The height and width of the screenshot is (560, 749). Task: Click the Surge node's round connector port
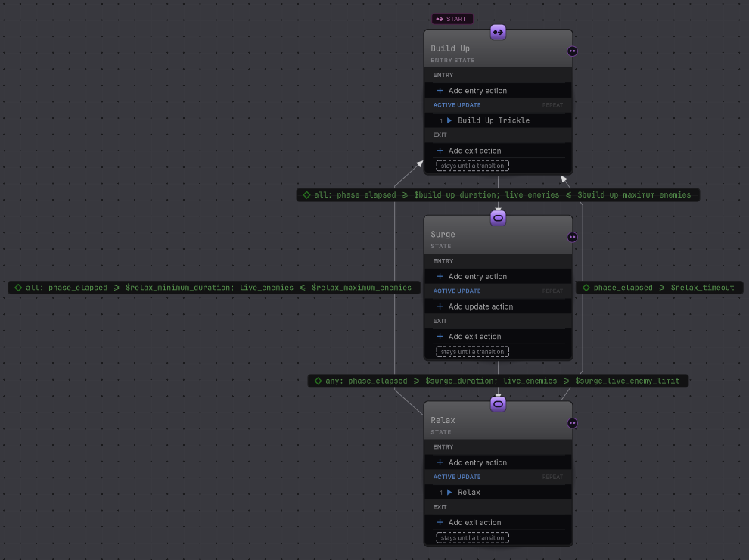(x=572, y=237)
